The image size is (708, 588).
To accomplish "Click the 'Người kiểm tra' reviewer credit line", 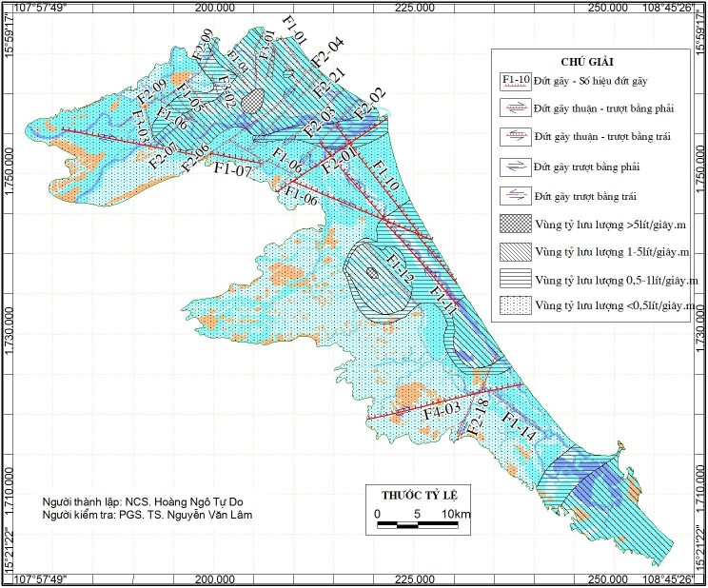I will click(x=149, y=516).
